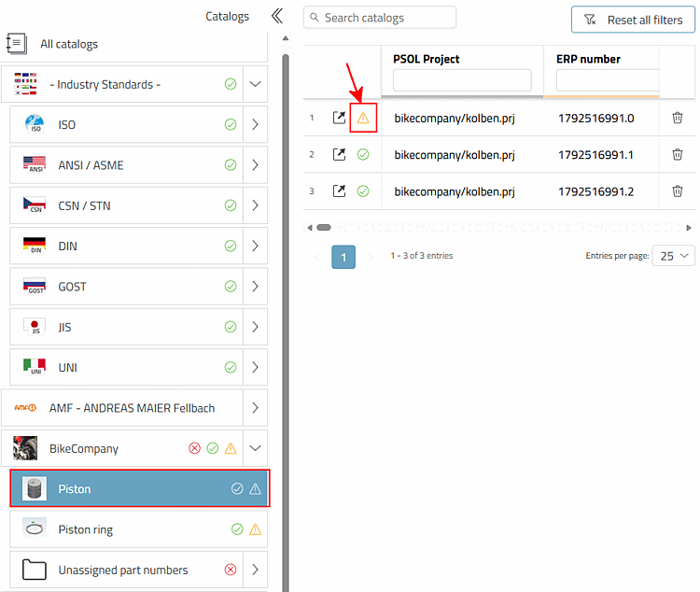This screenshot has width=700, height=592.
Task: Expand the DIN catalog arrow
Action: pos(256,246)
